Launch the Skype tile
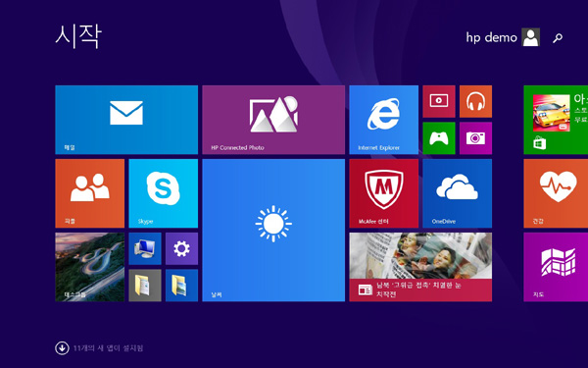 (163, 193)
